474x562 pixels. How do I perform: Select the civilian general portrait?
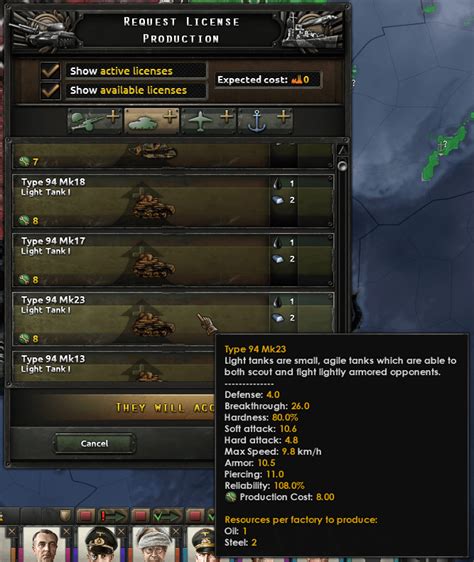click(x=46, y=545)
